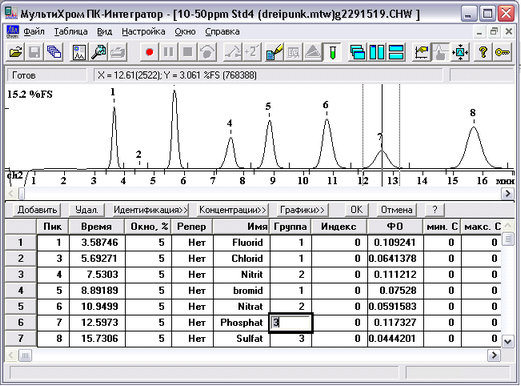This screenshot has height=386, width=521.
Task: Select FO value 0.117327
Action: [395, 322]
